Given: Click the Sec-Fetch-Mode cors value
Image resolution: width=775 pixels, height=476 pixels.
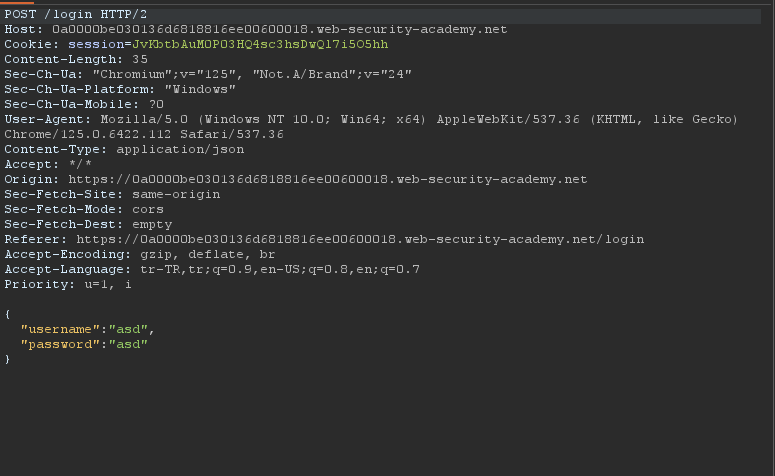Looking at the screenshot, I should (148, 210).
